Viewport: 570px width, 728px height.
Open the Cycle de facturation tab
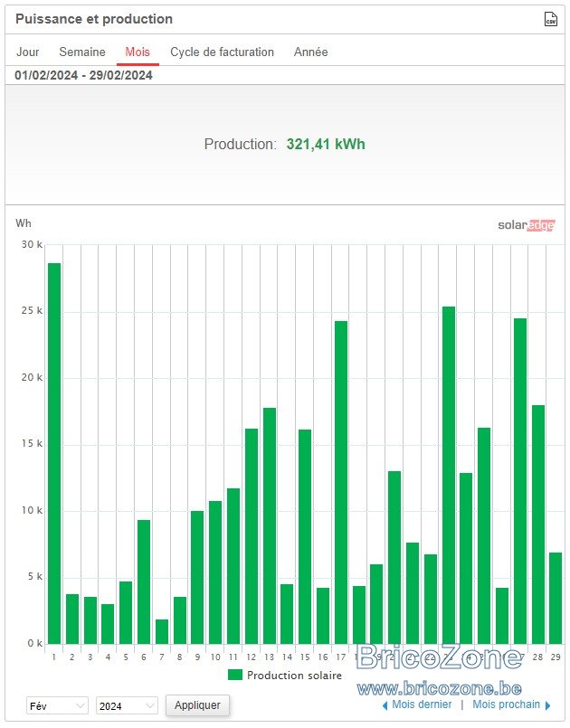[222, 52]
